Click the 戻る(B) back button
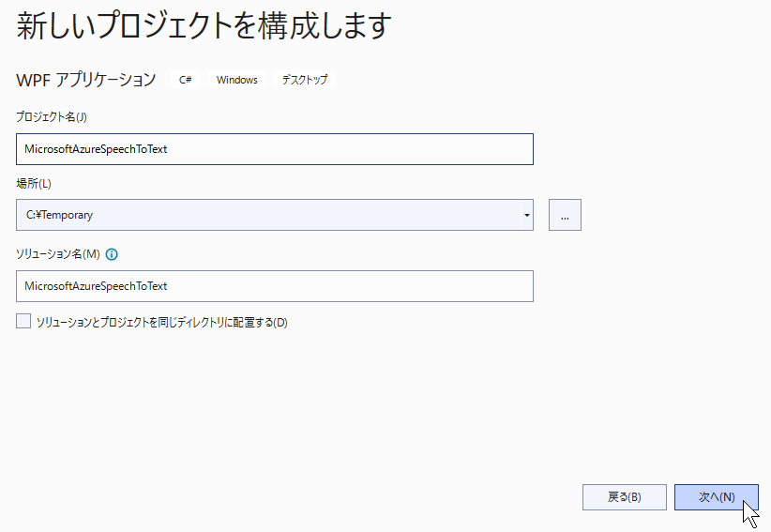 (x=625, y=497)
